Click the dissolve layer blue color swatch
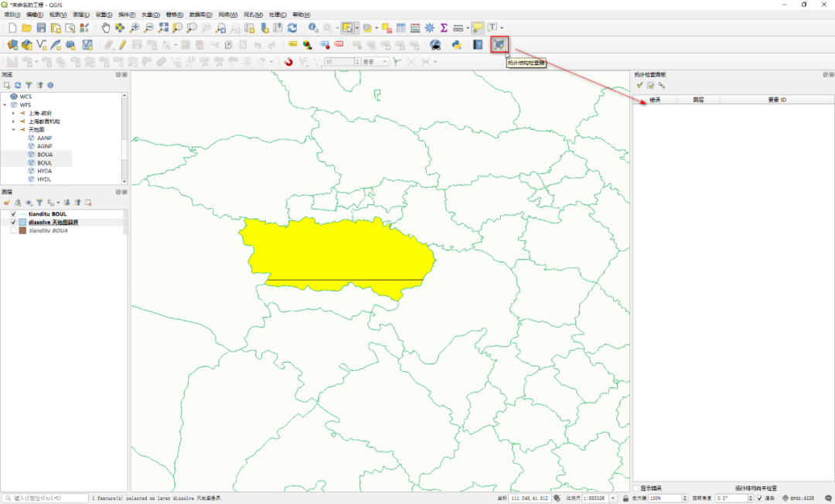This screenshot has height=504, width=835. pos(22,223)
